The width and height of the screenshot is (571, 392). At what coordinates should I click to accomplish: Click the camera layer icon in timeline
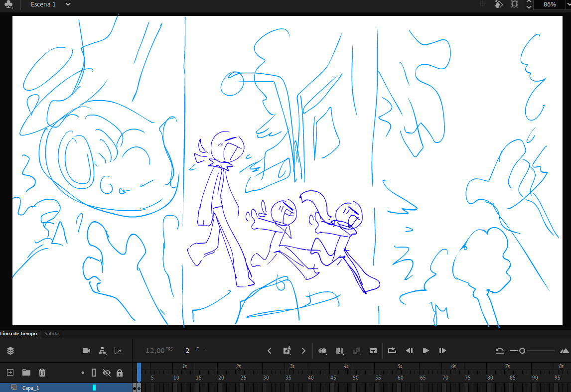coord(86,351)
